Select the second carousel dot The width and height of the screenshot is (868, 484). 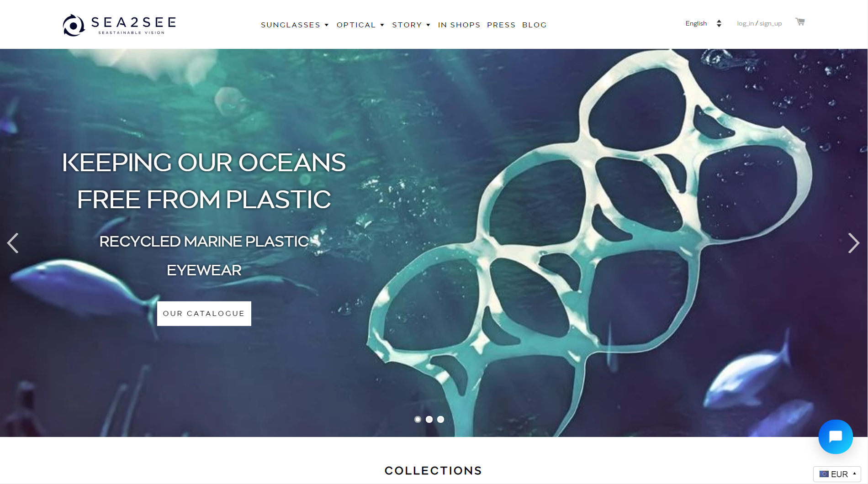[x=429, y=419]
